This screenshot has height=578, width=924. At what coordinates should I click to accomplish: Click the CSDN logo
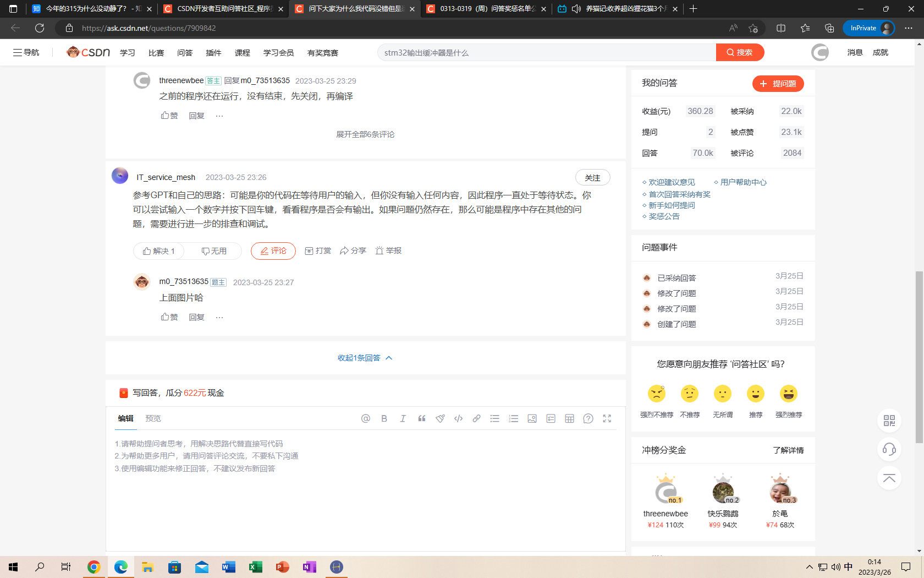click(88, 52)
